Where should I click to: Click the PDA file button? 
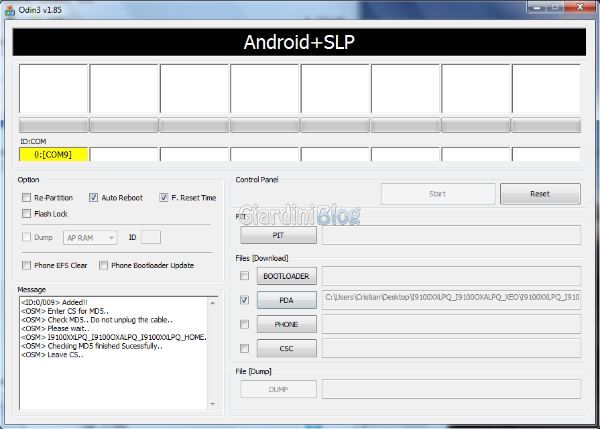pyautogui.click(x=287, y=300)
